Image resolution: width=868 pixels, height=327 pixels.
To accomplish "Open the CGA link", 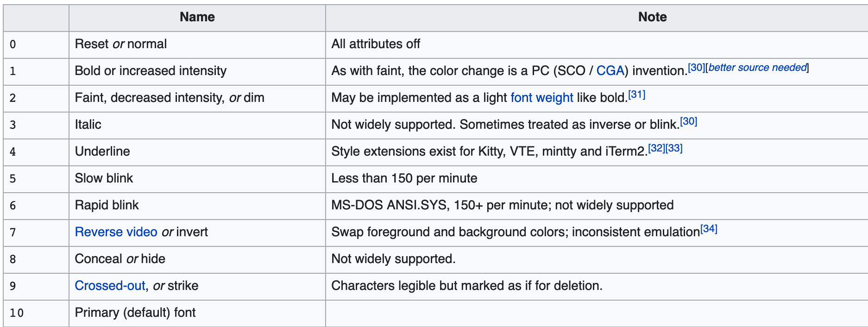I will click(x=610, y=71).
